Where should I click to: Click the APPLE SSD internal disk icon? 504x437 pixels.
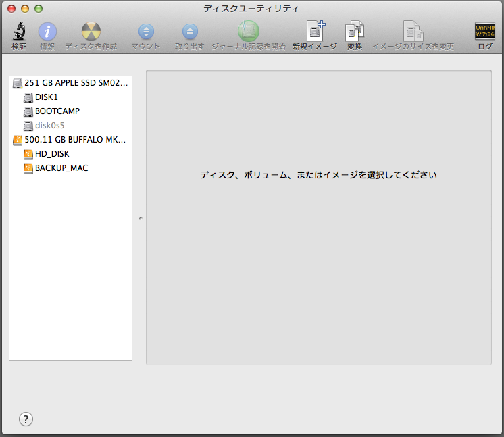coord(18,83)
